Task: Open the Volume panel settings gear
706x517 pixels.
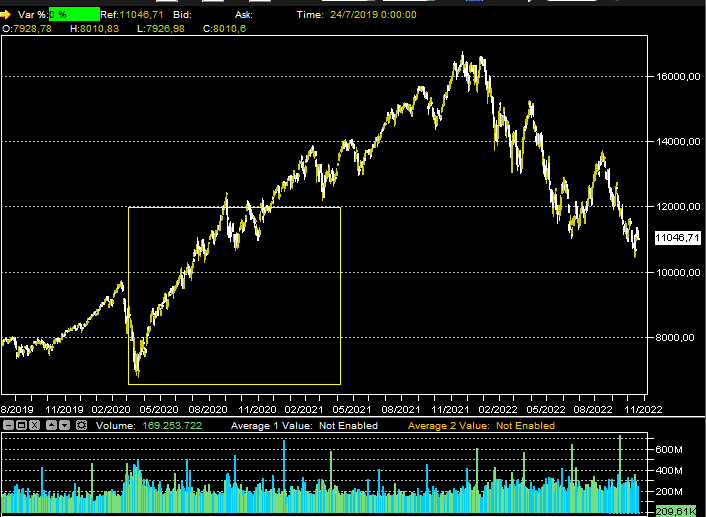Action: click(81, 425)
